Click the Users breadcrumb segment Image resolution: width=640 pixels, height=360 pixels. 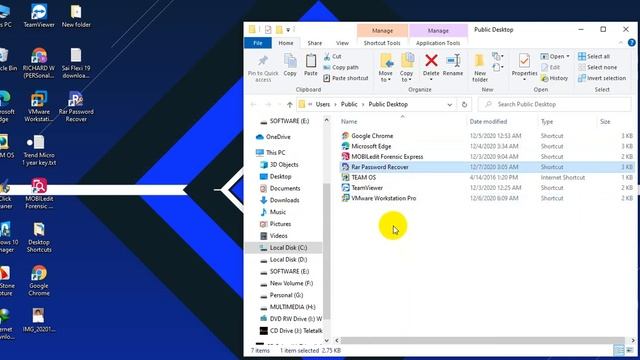click(323, 104)
